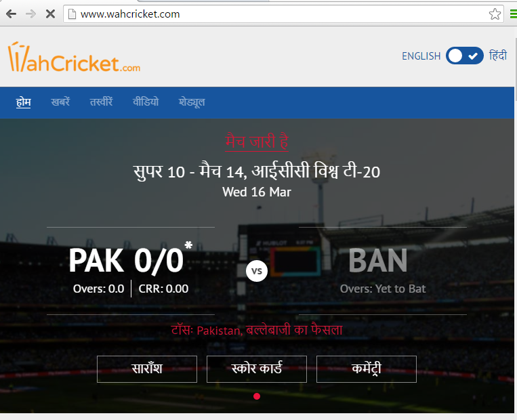Image resolution: width=517 pixels, height=420 pixels.
Task: Bookmark page with star icon
Action: click(x=495, y=14)
